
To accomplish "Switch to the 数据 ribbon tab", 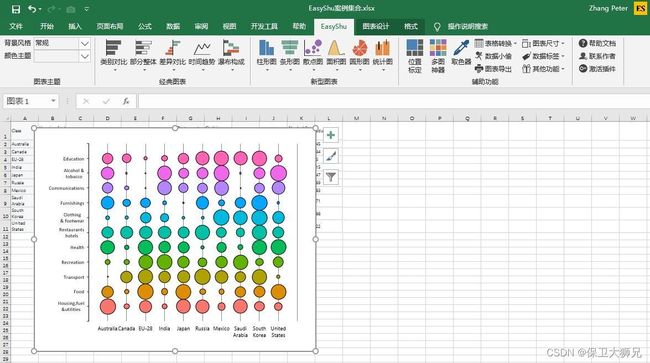I will (173, 26).
